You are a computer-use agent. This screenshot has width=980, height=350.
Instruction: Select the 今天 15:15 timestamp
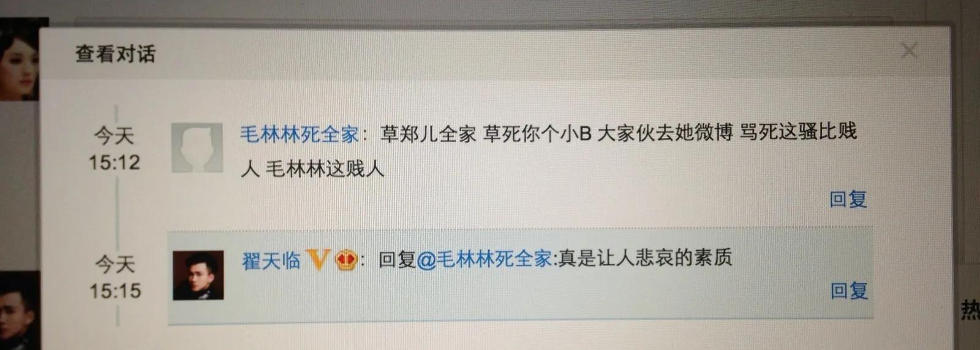pyautogui.click(x=115, y=277)
